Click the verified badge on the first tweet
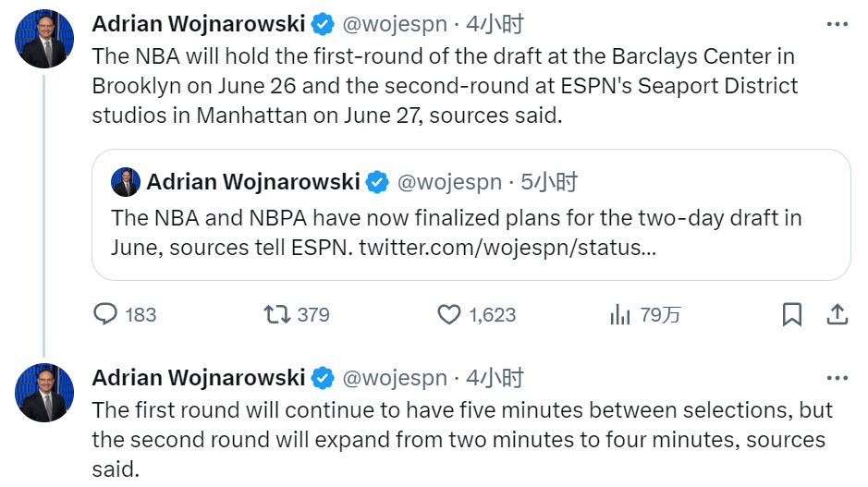 tap(323, 24)
